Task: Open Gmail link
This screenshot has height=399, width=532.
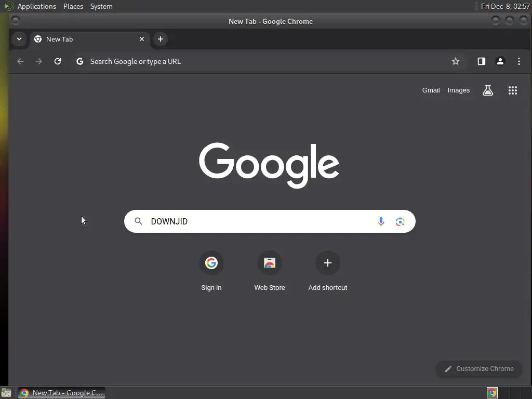Action: click(431, 90)
